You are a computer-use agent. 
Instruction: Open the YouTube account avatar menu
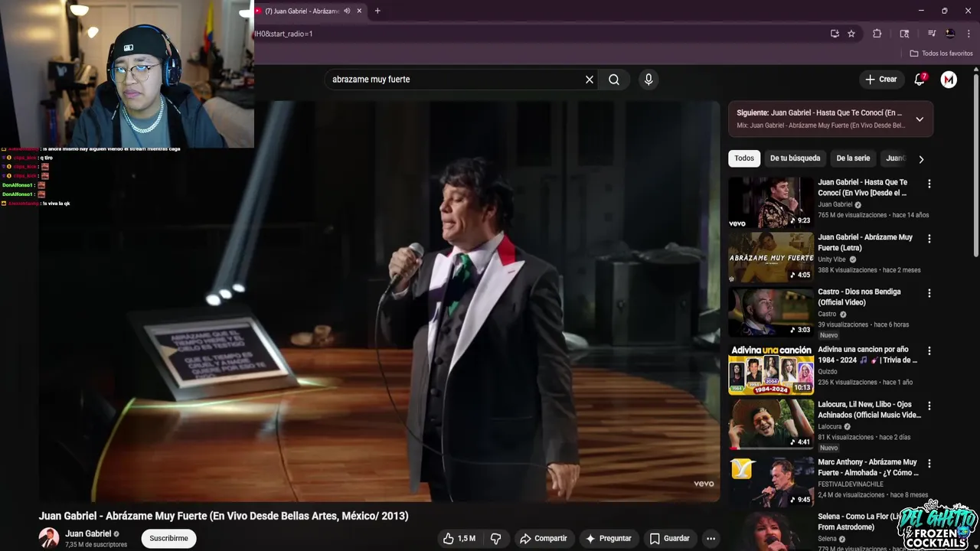tap(949, 80)
